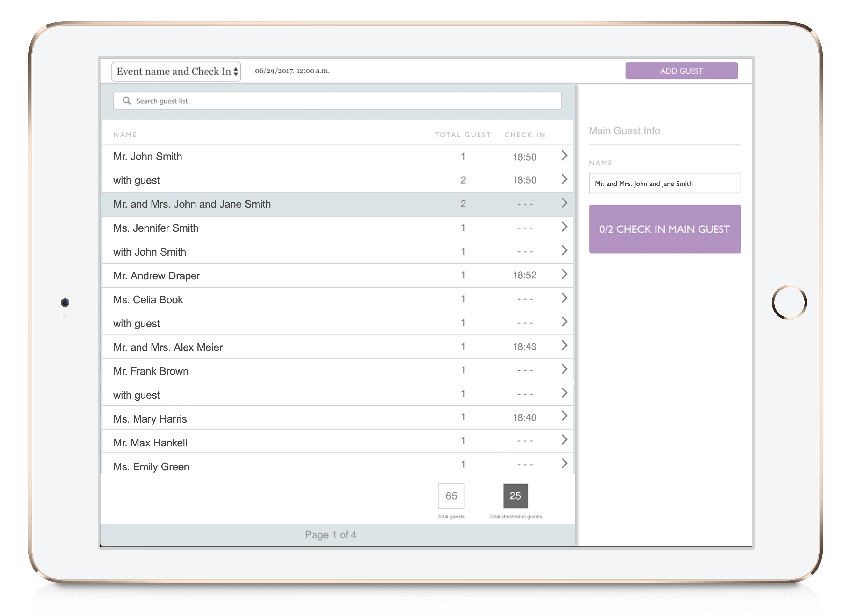The height and width of the screenshot is (616, 844).
Task: Click Page 1 of 4 pagination bar
Action: [x=338, y=535]
